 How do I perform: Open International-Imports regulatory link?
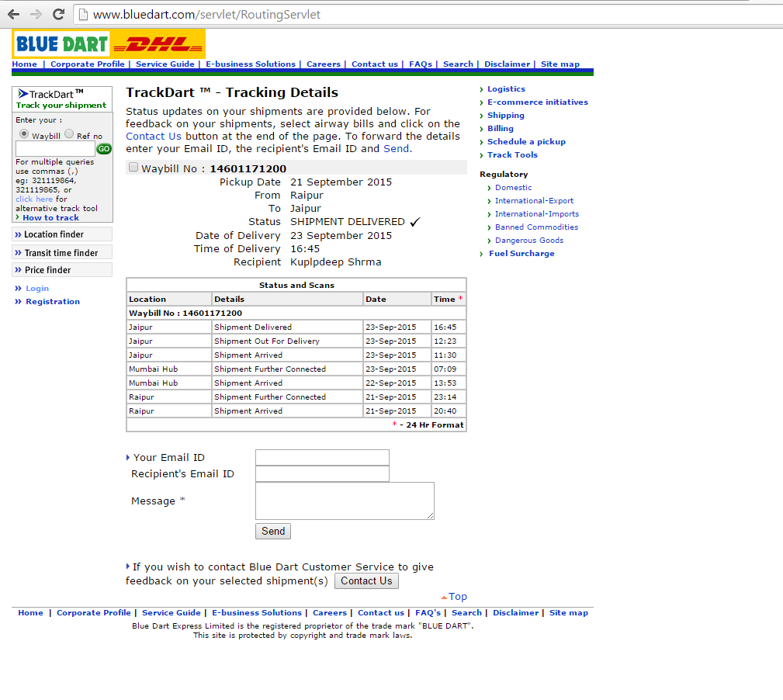(x=537, y=213)
